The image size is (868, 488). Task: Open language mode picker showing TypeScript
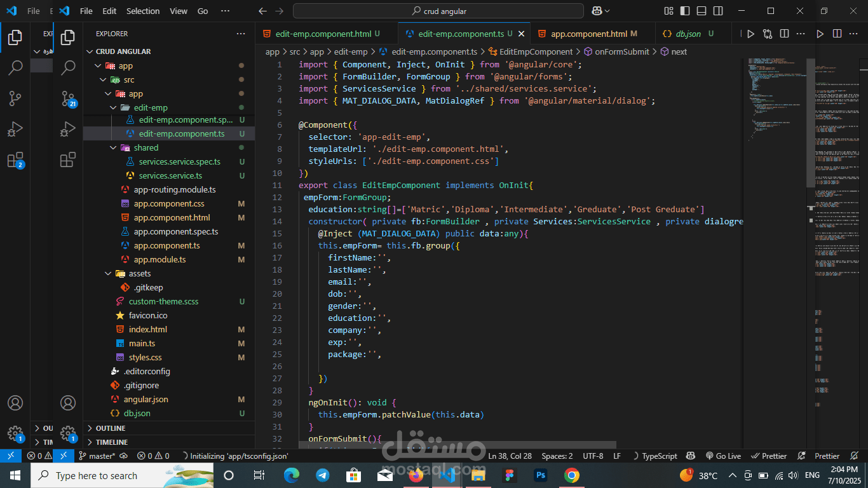[660, 456]
